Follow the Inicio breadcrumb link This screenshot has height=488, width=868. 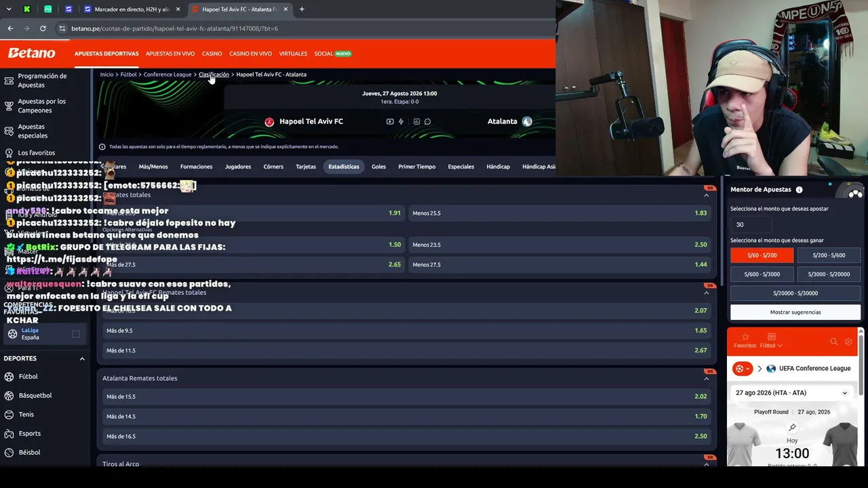(106, 75)
